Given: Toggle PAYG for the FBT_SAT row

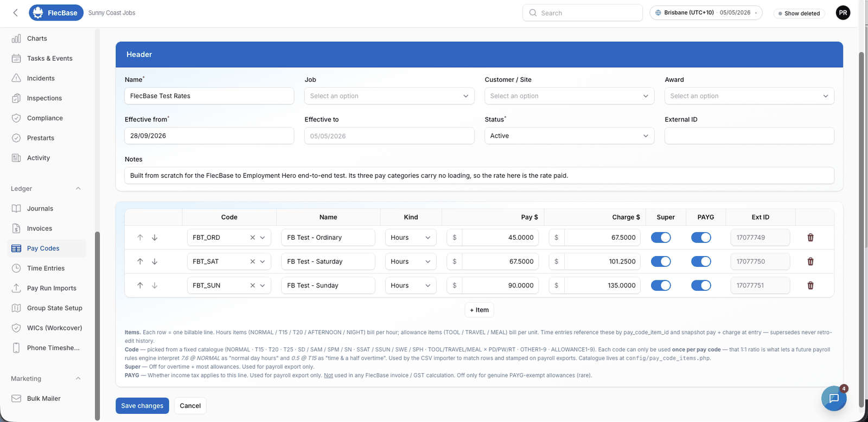Looking at the screenshot, I should pos(701,261).
